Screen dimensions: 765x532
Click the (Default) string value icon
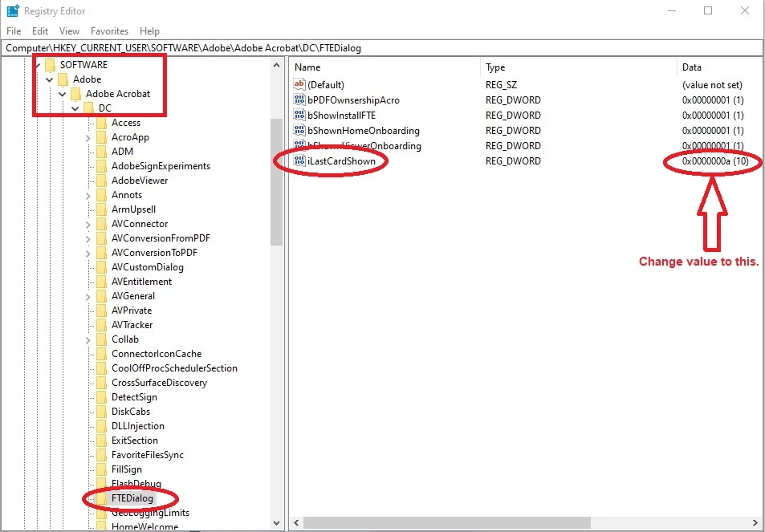click(299, 84)
